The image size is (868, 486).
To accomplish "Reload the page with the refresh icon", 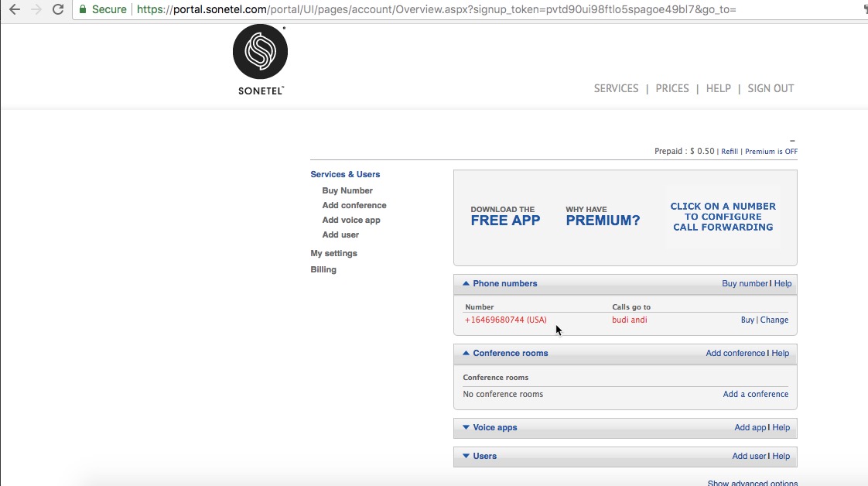I will click(x=57, y=9).
